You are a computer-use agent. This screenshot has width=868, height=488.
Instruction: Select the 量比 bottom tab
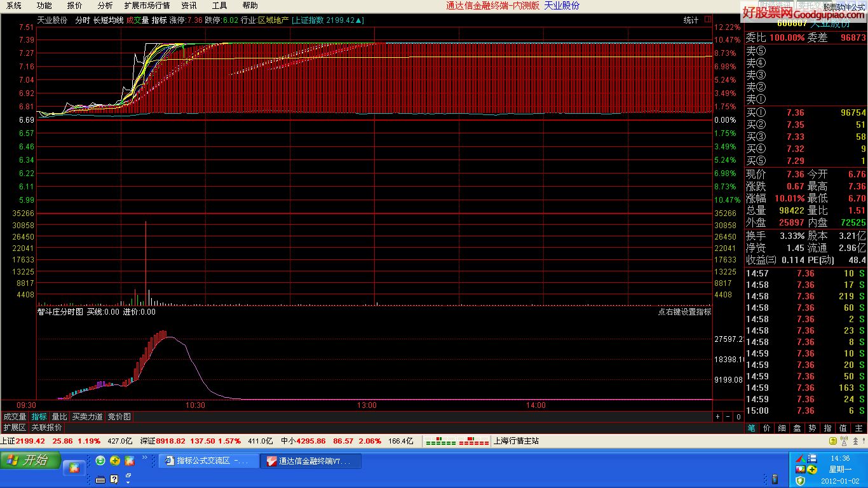(59, 417)
